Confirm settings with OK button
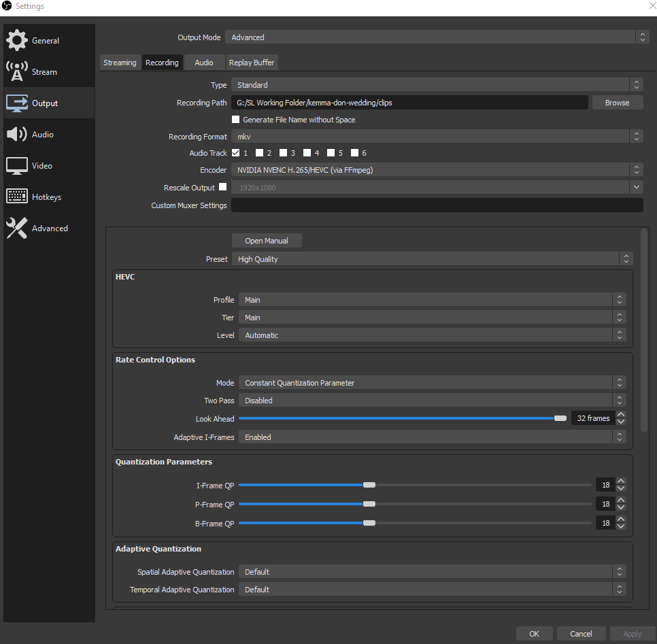This screenshot has height=644, width=657. 534,634
